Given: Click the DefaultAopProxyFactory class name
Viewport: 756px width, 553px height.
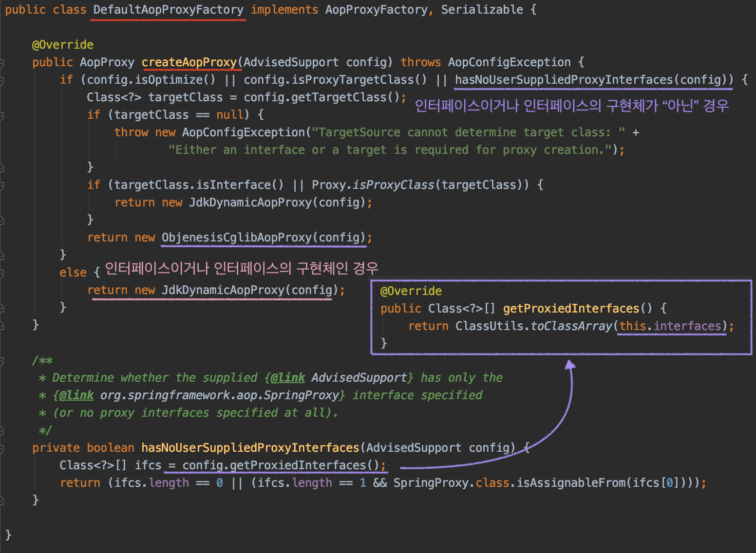Looking at the screenshot, I should [168, 9].
